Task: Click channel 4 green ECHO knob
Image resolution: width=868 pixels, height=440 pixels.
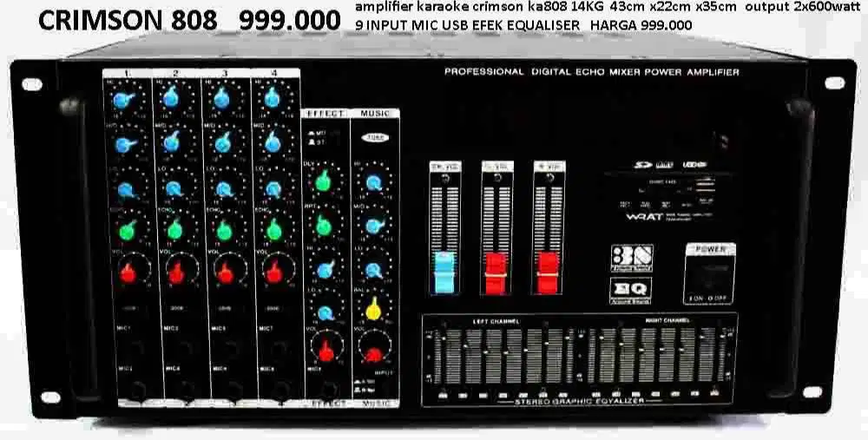Action: (x=274, y=229)
